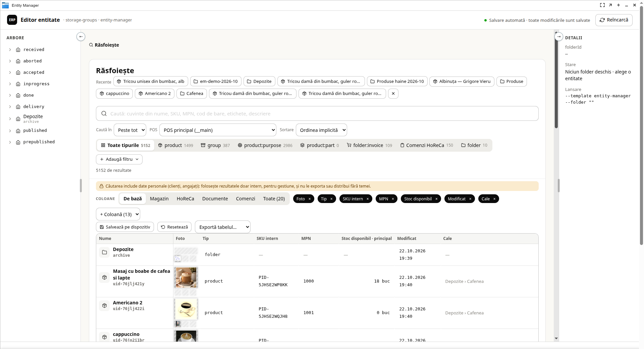Switch to Magazin columns tab
The width and height of the screenshot is (644, 349).
point(159,199)
